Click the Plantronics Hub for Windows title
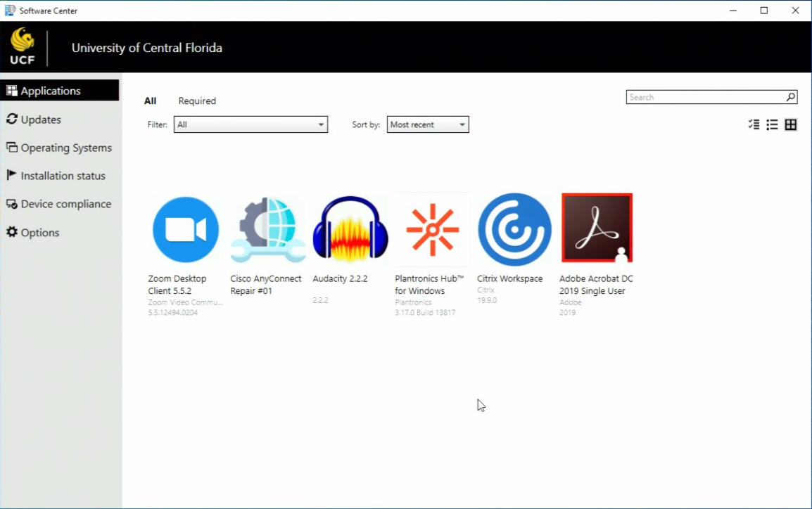Screen dimensions: 812x509 [429, 285]
